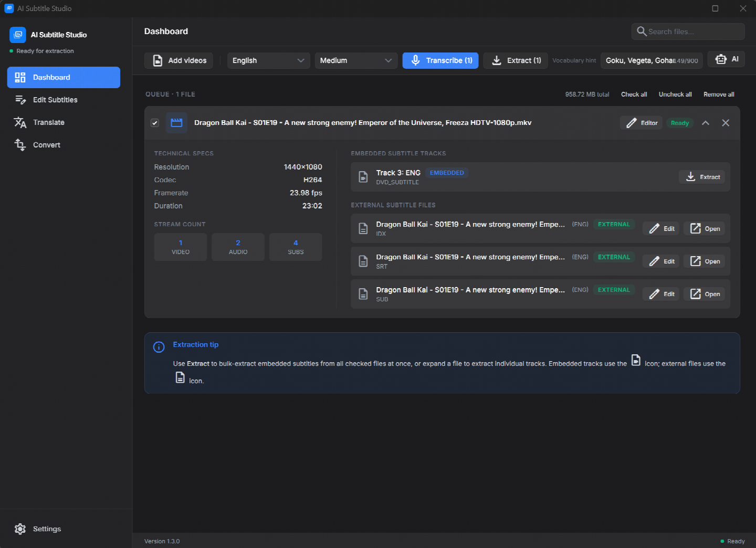Click the EMBEDDED tag on Track 3
Image resolution: width=756 pixels, height=548 pixels.
(447, 173)
